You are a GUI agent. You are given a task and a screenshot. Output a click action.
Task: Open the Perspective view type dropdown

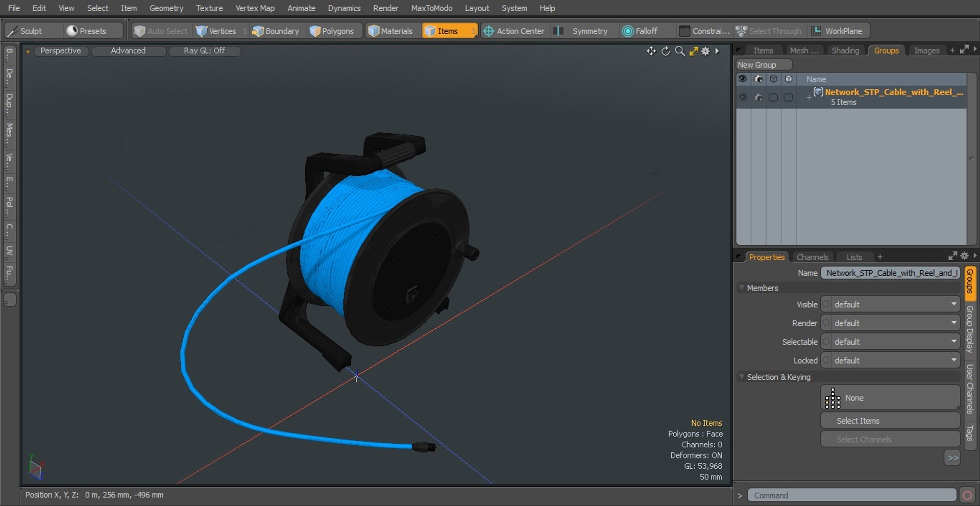pyautogui.click(x=61, y=51)
